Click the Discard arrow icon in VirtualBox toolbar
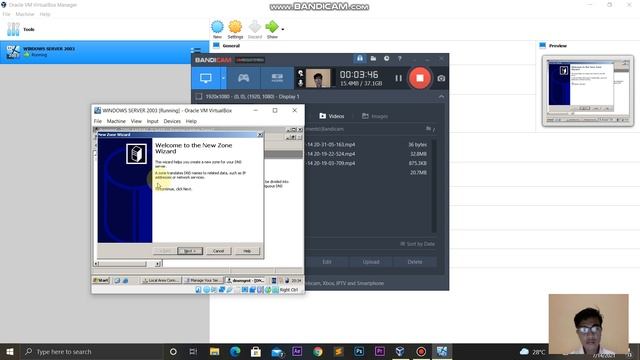Viewport: 640px width, 360px height. tap(255, 27)
